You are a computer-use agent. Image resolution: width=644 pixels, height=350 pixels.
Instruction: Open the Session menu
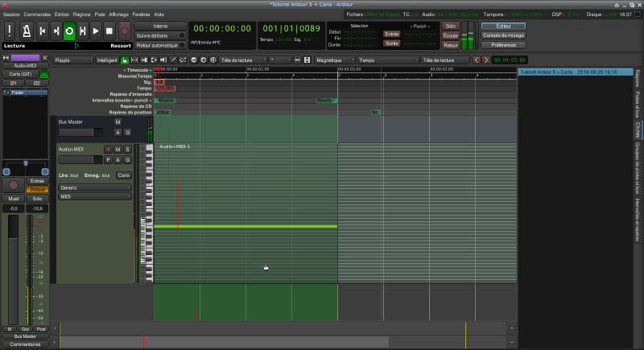[11, 14]
